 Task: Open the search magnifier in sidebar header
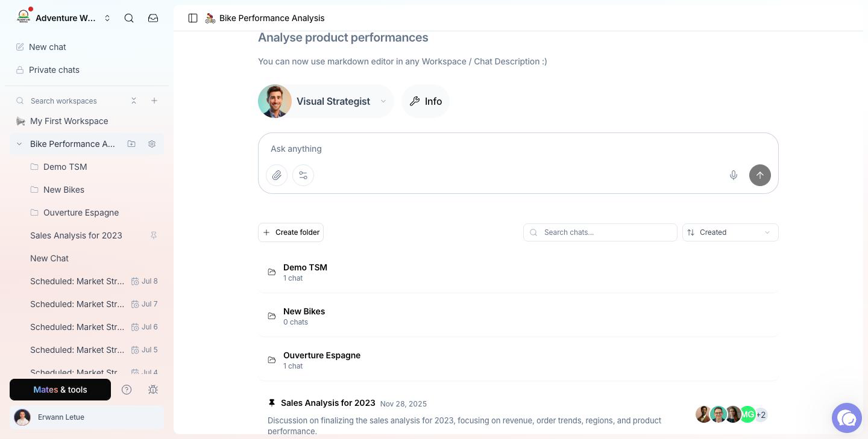pyautogui.click(x=129, y=18)
